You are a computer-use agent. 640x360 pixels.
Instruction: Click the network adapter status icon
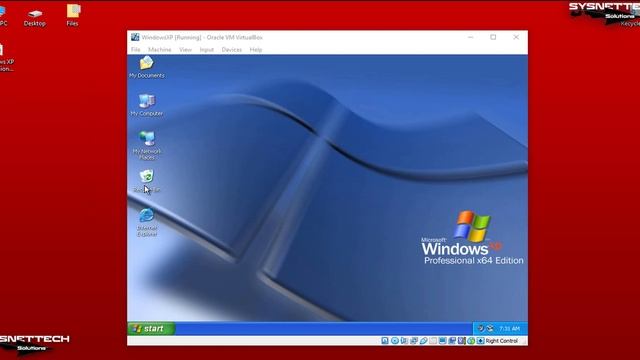coord(414,340)
